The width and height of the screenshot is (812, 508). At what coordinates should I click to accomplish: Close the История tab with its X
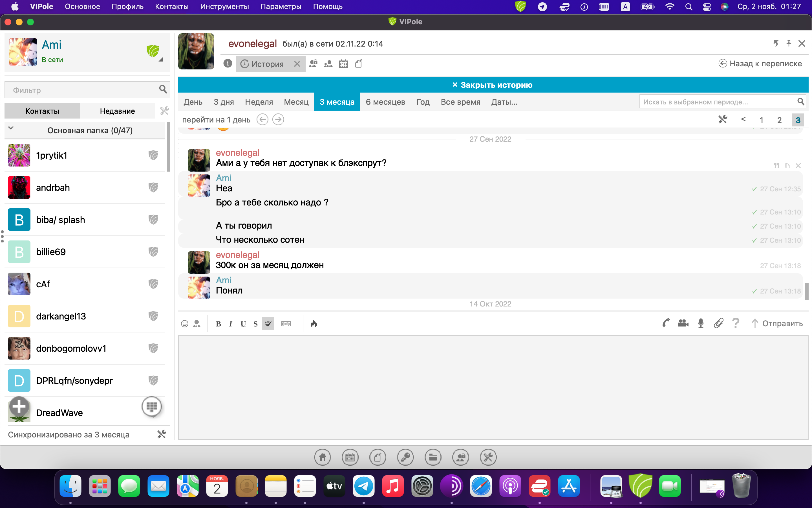(x=297, y=64)
